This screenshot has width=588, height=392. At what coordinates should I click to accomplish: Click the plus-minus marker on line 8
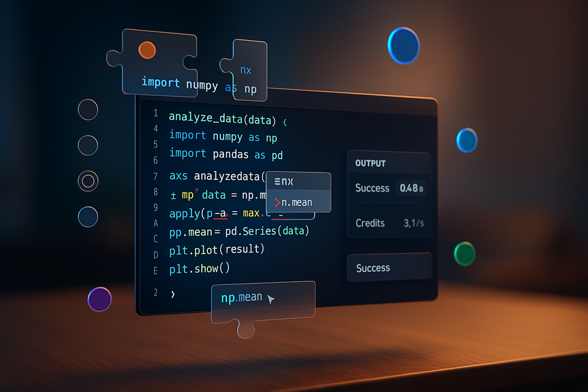173,196
